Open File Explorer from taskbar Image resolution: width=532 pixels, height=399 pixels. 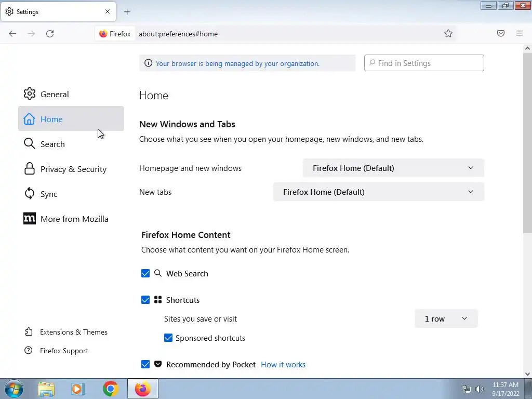pyautogui.click(x=46, y=389)
